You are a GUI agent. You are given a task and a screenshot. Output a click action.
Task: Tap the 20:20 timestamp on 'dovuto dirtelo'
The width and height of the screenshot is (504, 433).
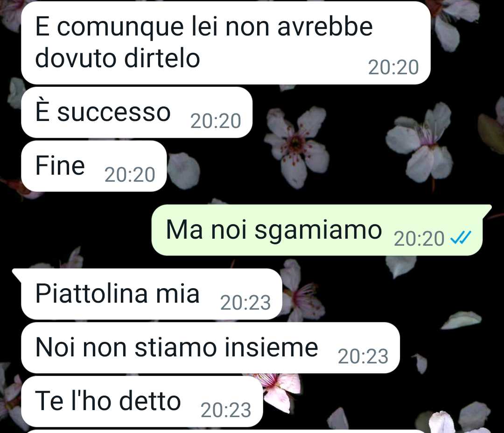pyautogui.click(x=393, y=67)
